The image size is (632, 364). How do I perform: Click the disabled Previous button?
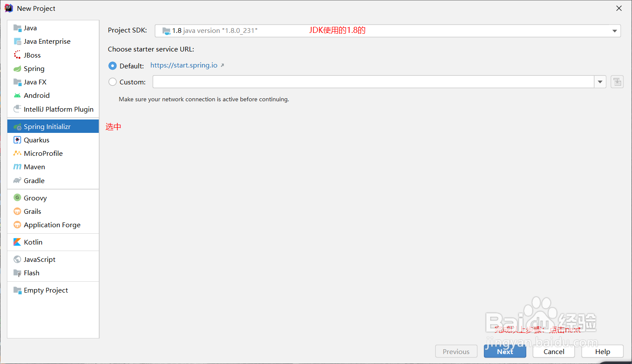456,351
